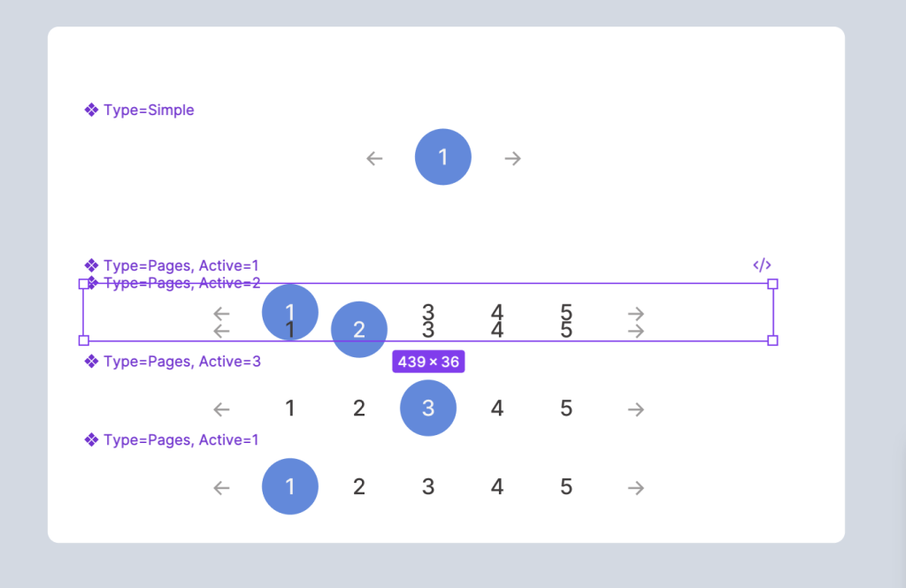Click page 2 in Active=3 row

click(359, 409)
